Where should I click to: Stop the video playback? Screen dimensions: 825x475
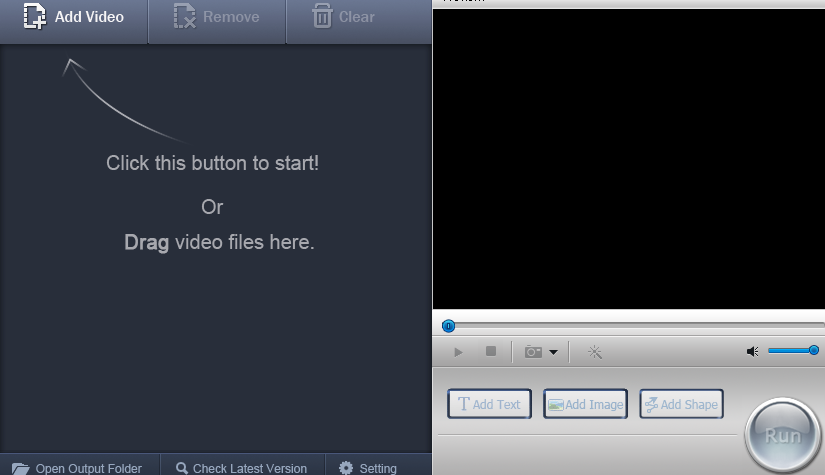pyautogui.click(x=491, y=351)
